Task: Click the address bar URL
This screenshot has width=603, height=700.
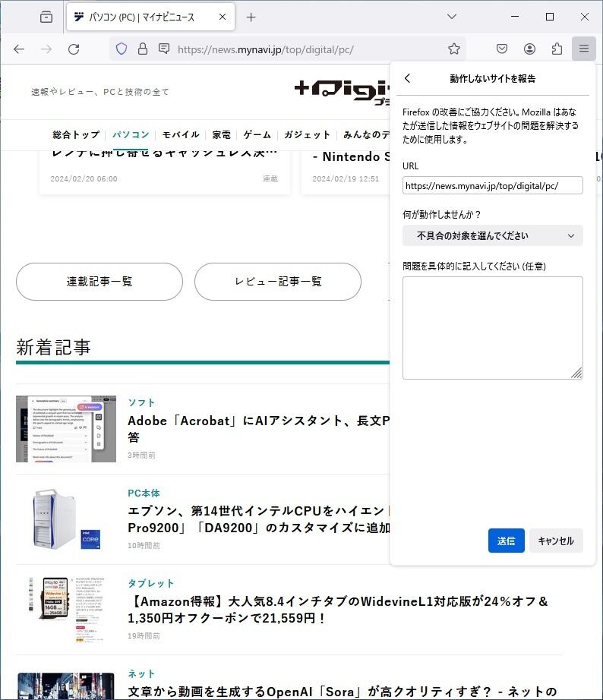Action: (265, 49)
